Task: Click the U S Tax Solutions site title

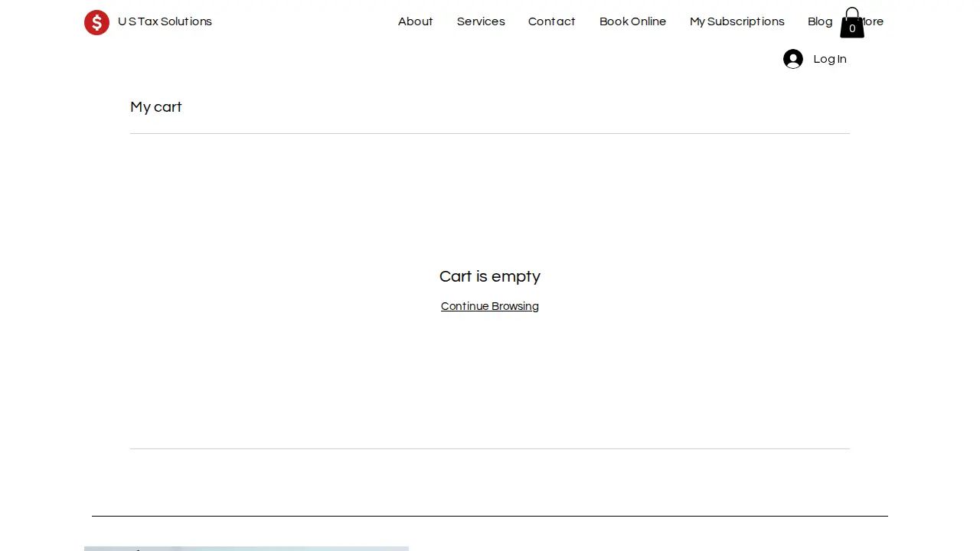Action: (x=165, y=21)
